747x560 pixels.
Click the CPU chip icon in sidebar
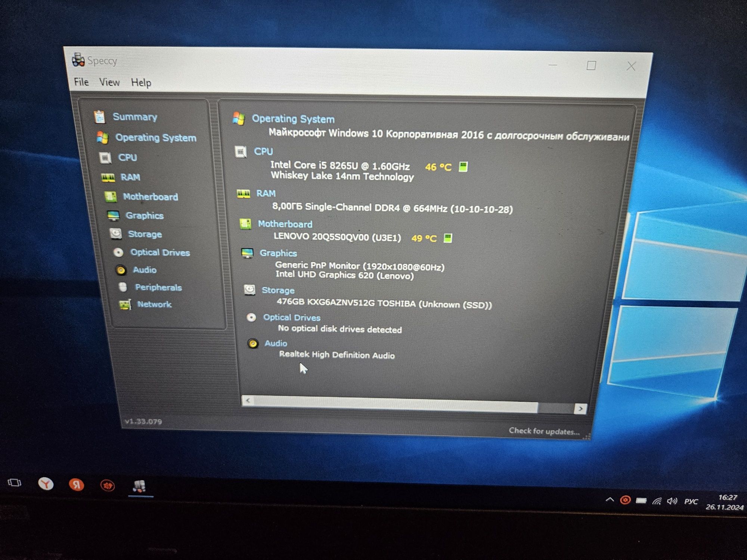[105, 158]
